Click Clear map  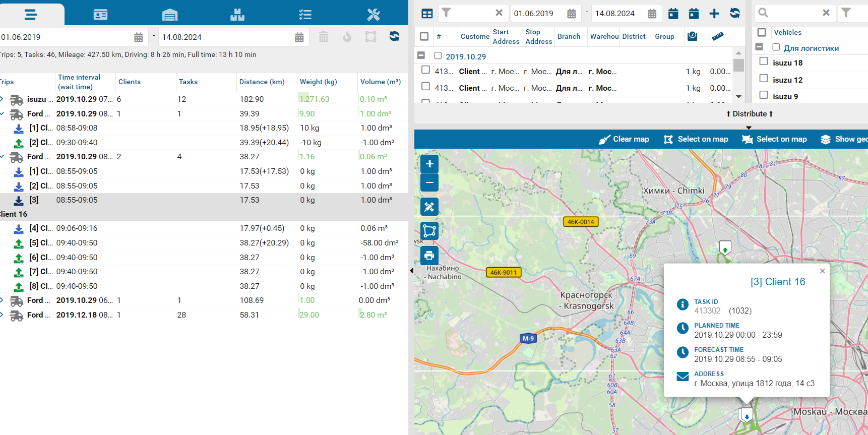click(624, 140)
